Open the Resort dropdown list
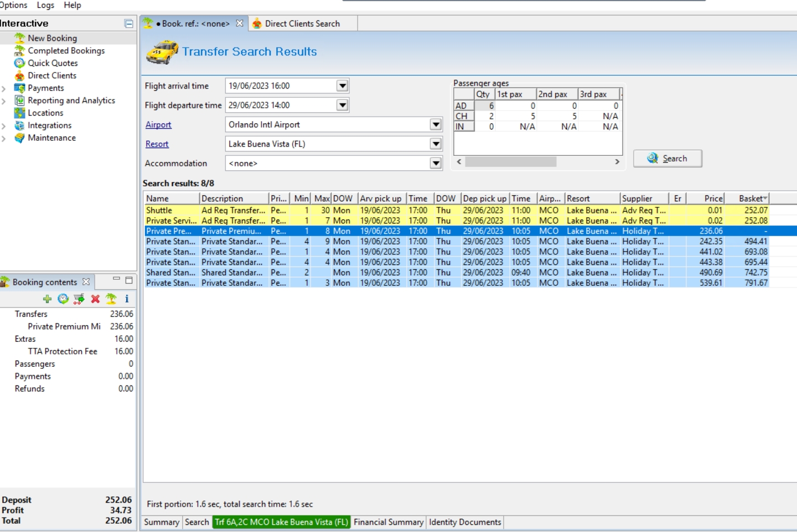 tap(436, 144)
